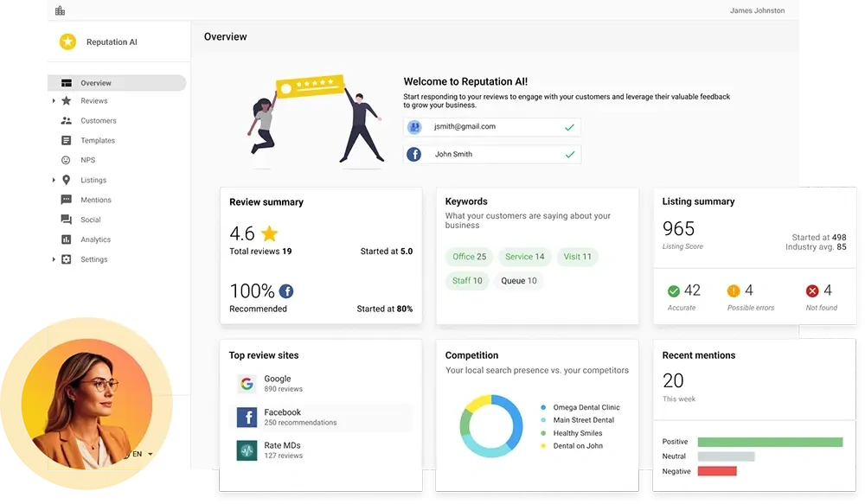The width and height of the screenshot is (865, 504).
Task: Click the grey Neutral mentions bar
Action: click(x=726, y=456)
